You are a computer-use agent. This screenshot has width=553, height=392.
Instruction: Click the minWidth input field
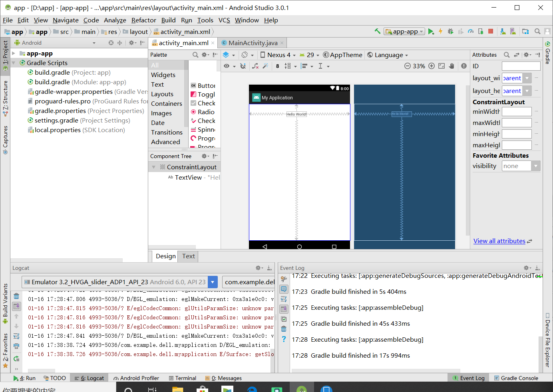click(517, 111)
